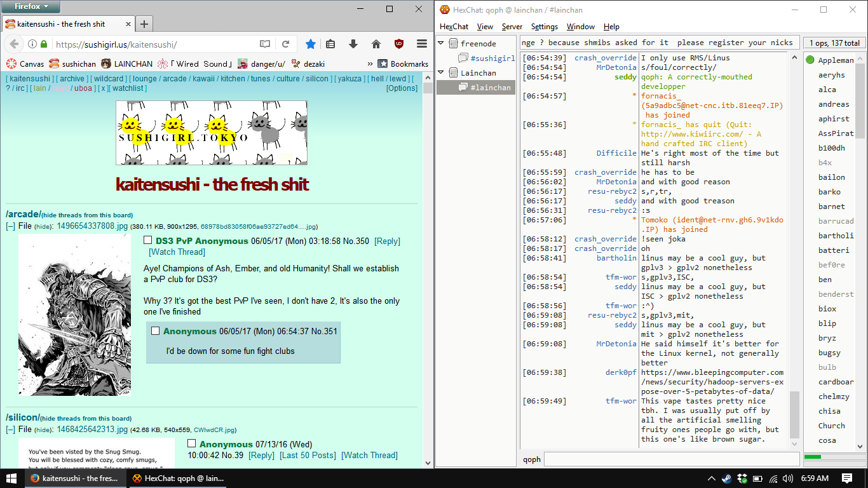Show hidden bookmarks via the overflow chevron
Image resolution: width=868 pixels, height=488 pixels.
click(x=370, y=64)
